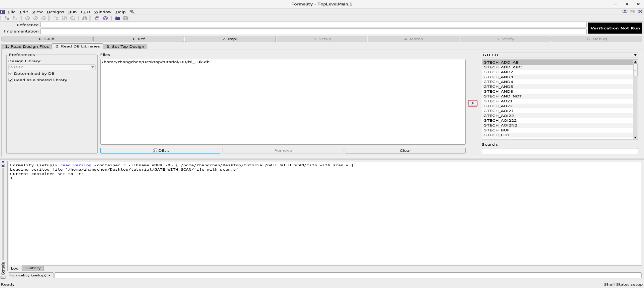Viewport: 644px width, 288px height.
Task: Select the Read Implementation toolbar icon
Action: [15, 18]
